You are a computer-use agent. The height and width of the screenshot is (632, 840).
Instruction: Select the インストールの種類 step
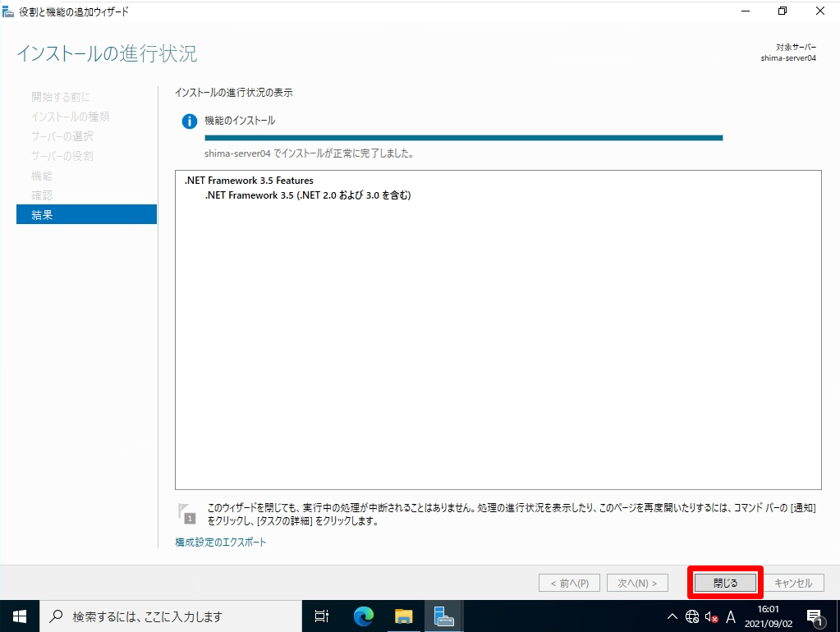click(x=70, y=117)
